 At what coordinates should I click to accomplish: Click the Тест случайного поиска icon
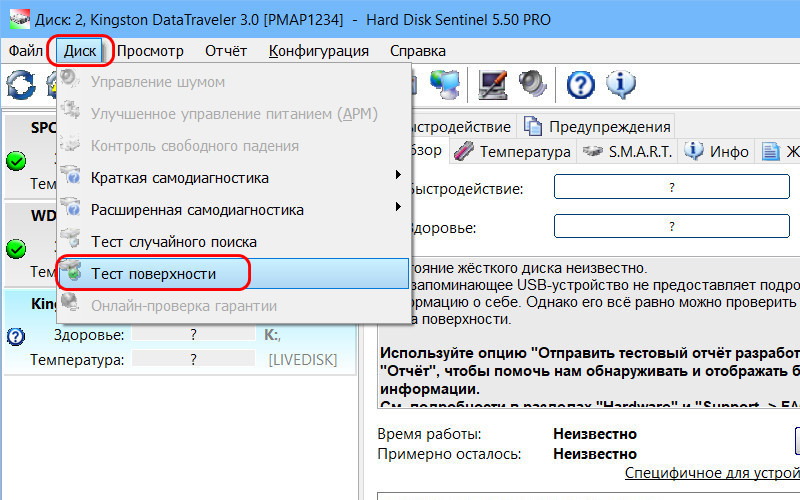[71, 238]
